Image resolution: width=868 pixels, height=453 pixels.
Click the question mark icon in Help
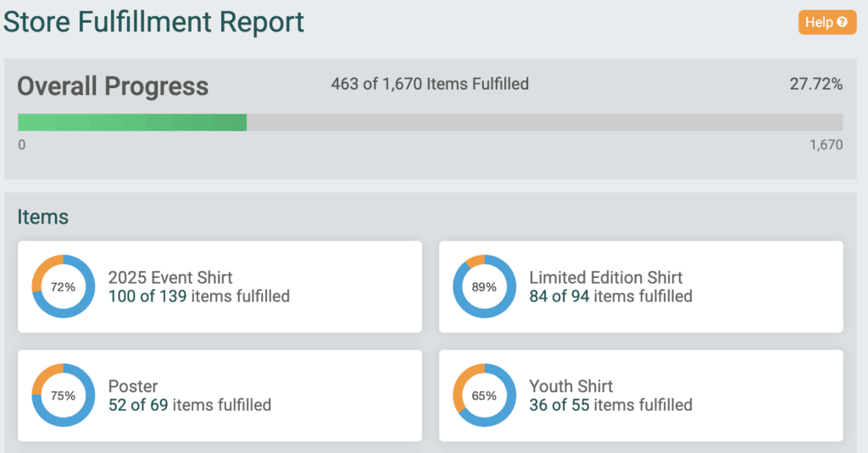click(x=842, y=22)
